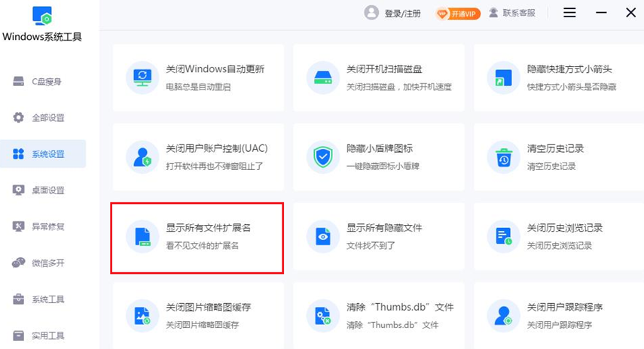Minimize the Windows系统工具 window

601,13
